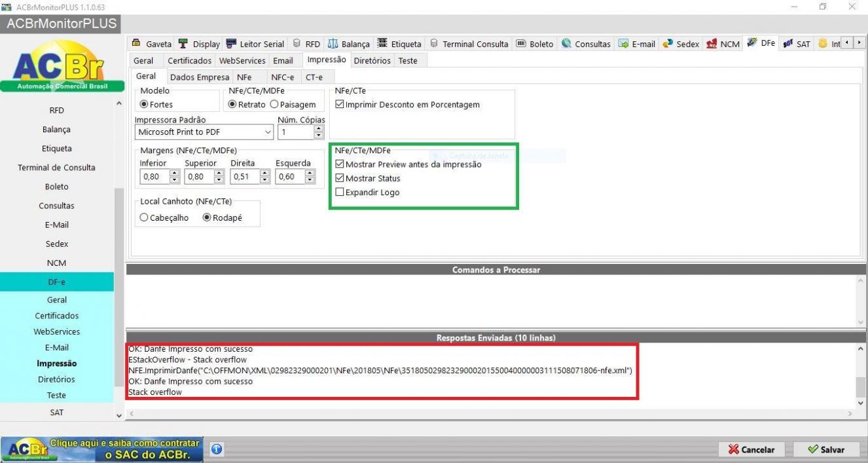The height and width of the screenshot is (463, 868).
Task: Click the blue information icon
Action: pyautogui.click(x=217, y=449)
